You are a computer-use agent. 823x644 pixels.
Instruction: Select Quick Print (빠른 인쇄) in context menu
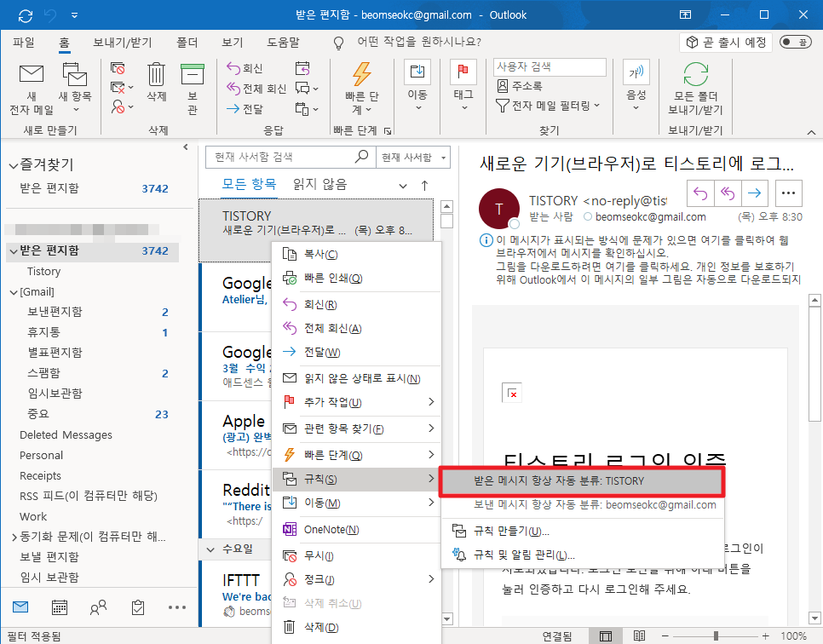pos(356,279)
